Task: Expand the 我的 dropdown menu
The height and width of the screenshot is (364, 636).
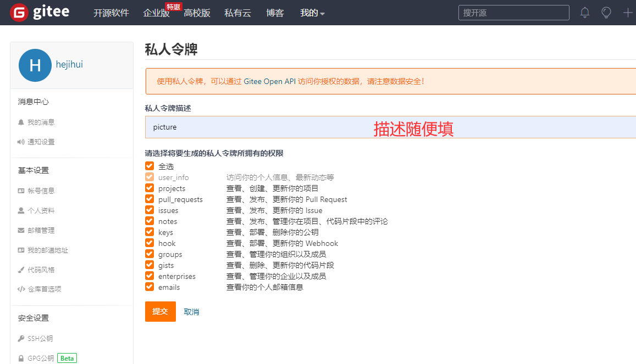Action: pos(312,13)
